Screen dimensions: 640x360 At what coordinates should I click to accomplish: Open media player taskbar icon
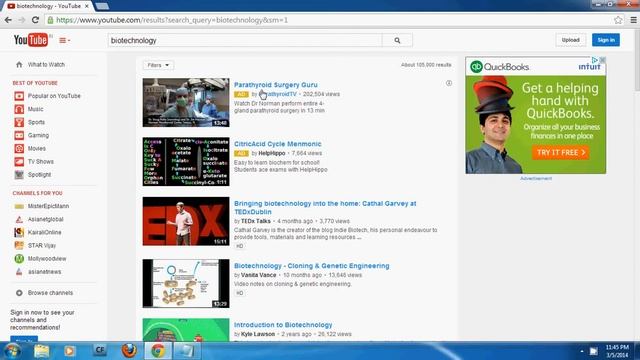(x=69, y=351)
